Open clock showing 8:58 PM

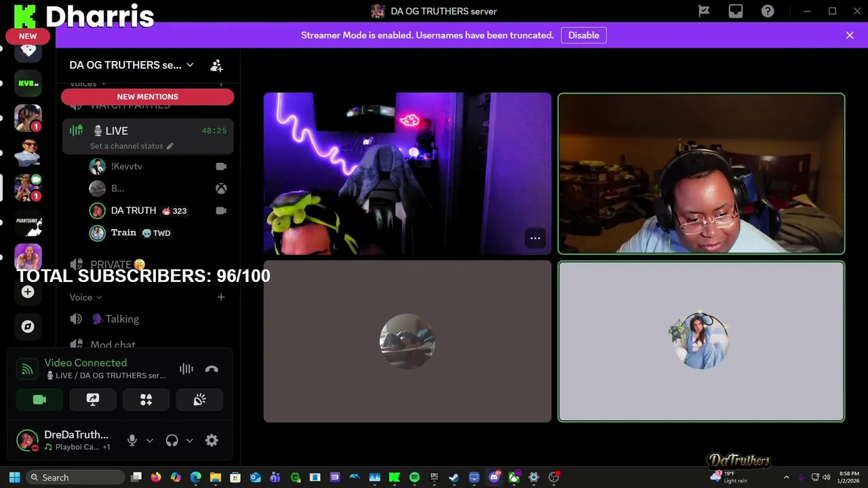[849, 477]
